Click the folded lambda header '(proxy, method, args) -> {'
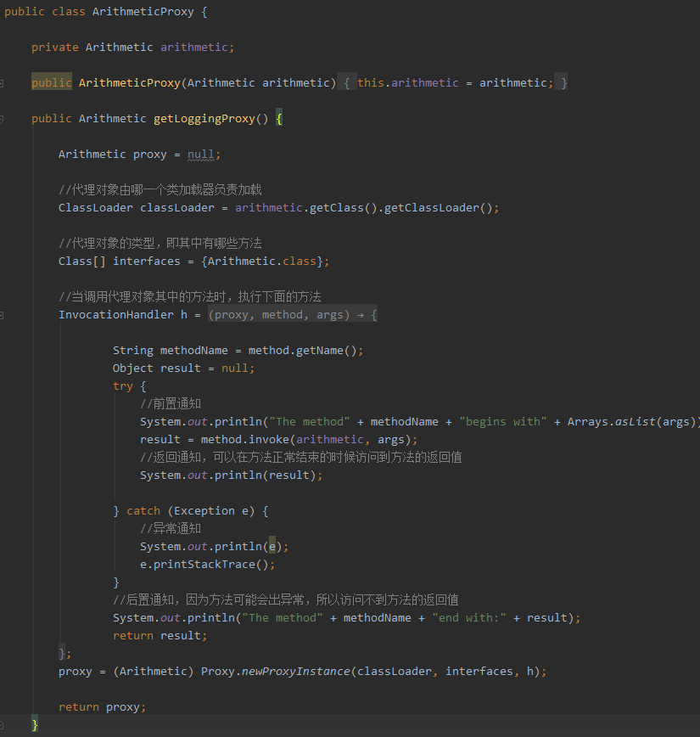The height and width of the screenshot is (737, 700). click(293, 315)
